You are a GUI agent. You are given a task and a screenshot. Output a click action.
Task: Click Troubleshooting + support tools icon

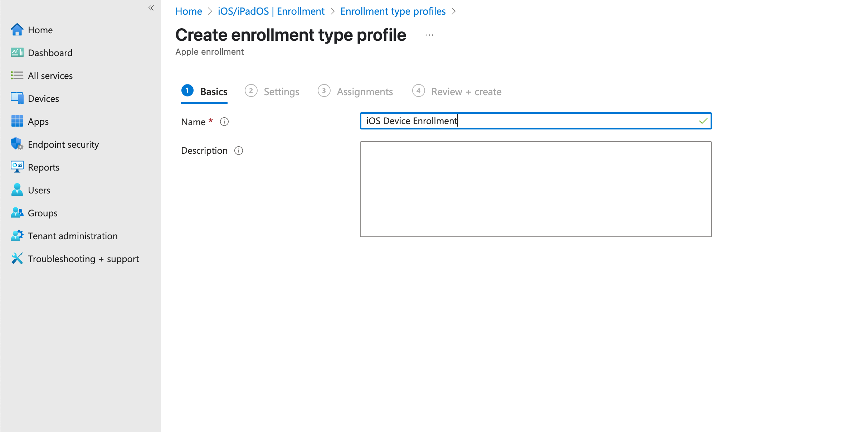click(x=17, y=259)
